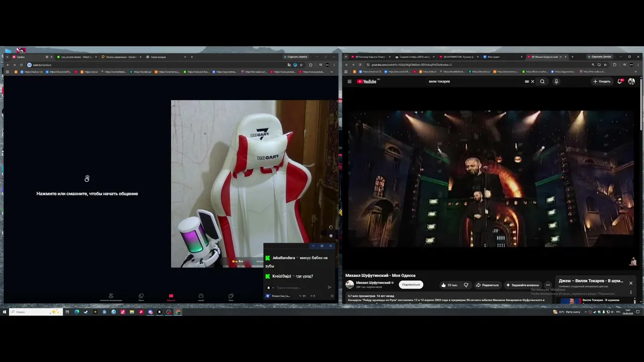Reload page in right browser

(359, 65)
